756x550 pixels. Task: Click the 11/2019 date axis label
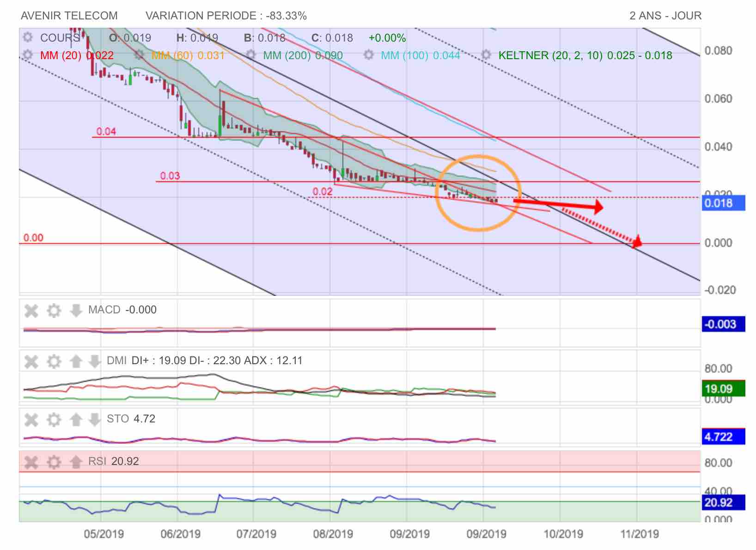tap(640, 534)
